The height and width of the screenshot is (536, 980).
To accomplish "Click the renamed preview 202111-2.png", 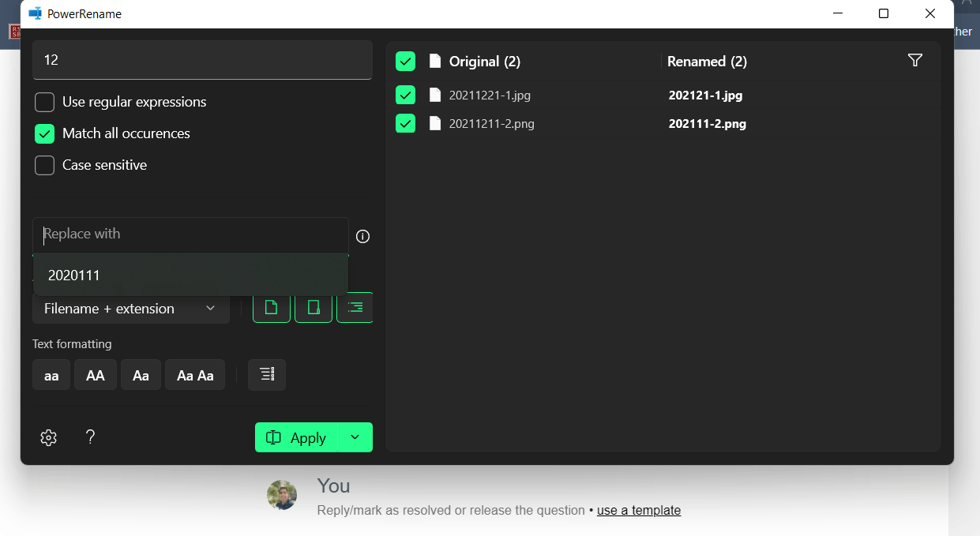I will point(708,124).
